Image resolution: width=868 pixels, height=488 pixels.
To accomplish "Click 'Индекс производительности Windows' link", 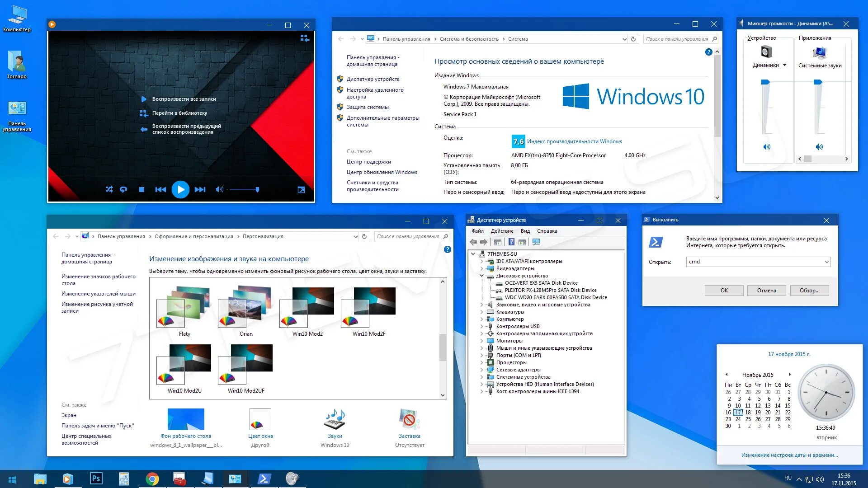I will coord(574,141).
